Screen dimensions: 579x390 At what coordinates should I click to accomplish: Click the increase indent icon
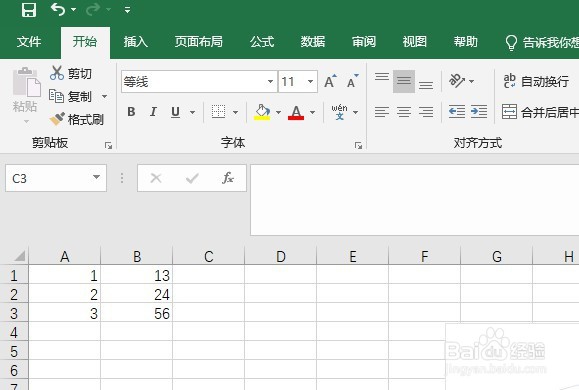pos(479,112)
